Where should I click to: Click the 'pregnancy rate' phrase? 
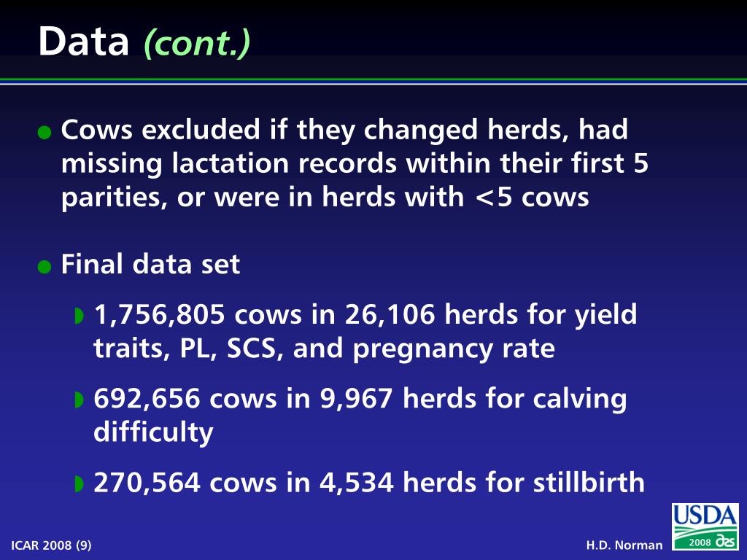pos(454,349)
